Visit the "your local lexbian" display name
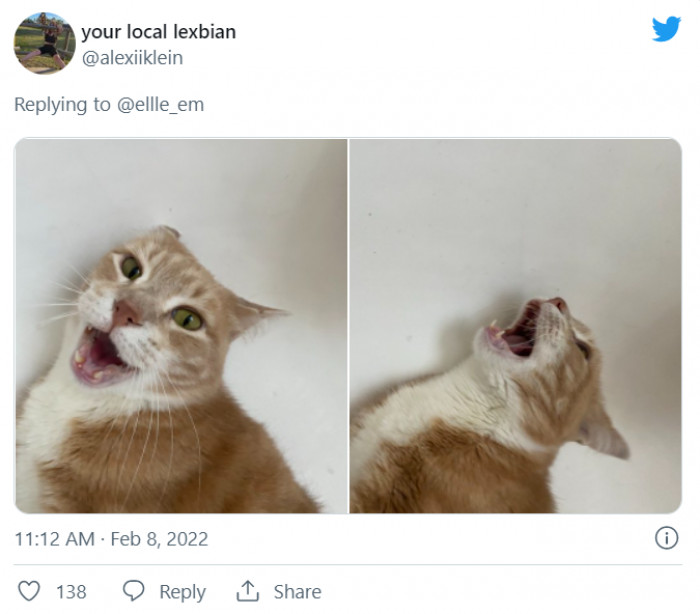 tap(158, 31)
